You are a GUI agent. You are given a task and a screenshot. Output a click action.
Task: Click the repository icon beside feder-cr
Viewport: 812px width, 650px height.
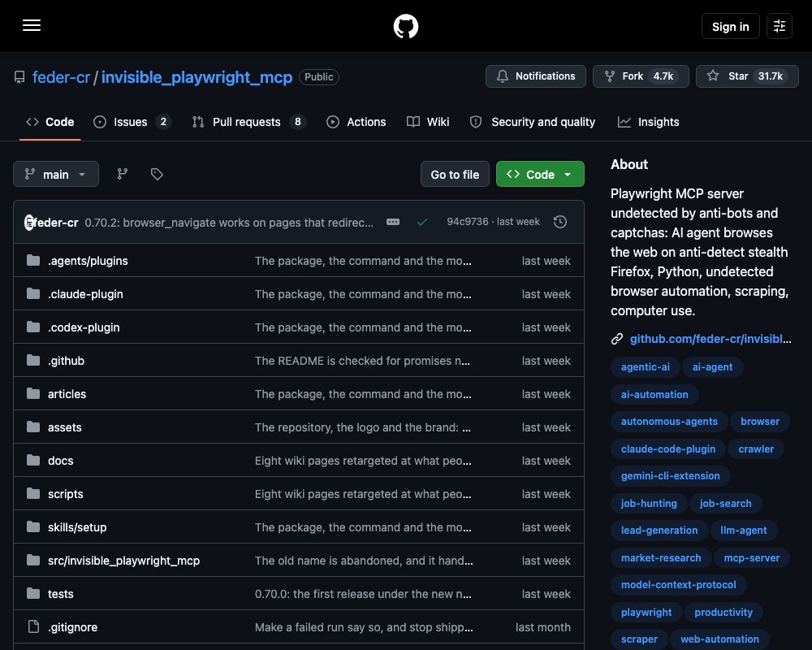point(19,77)
